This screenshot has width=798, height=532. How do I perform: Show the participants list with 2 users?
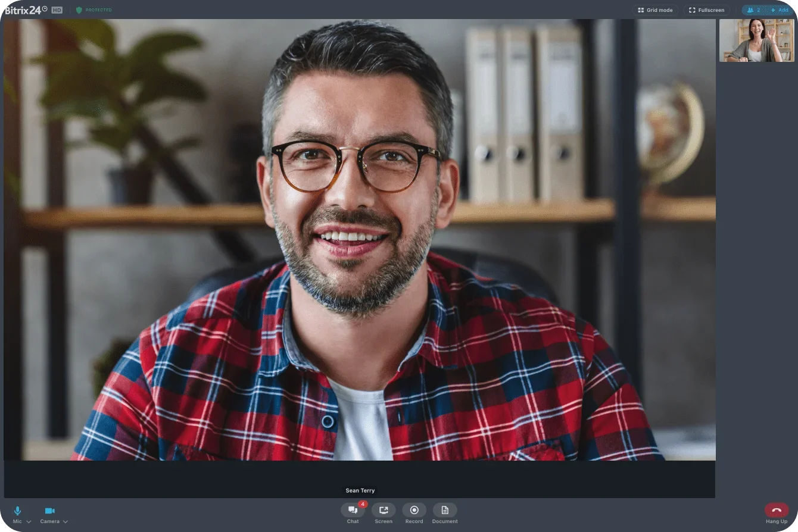tap(753, 10)
